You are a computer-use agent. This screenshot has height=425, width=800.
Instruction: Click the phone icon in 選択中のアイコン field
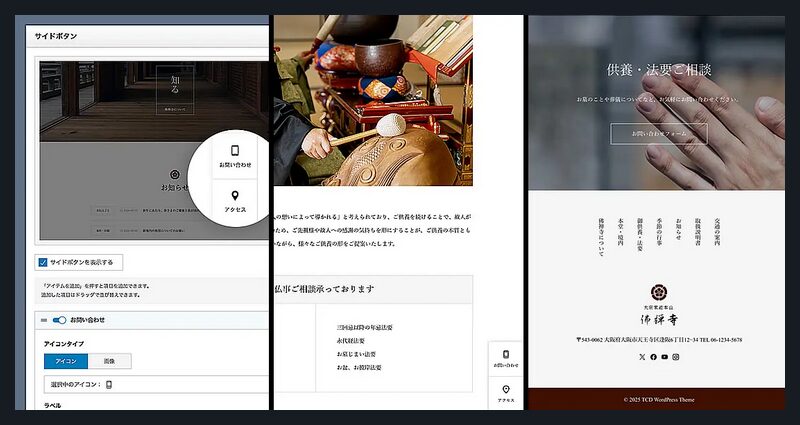tap(109, 385)
